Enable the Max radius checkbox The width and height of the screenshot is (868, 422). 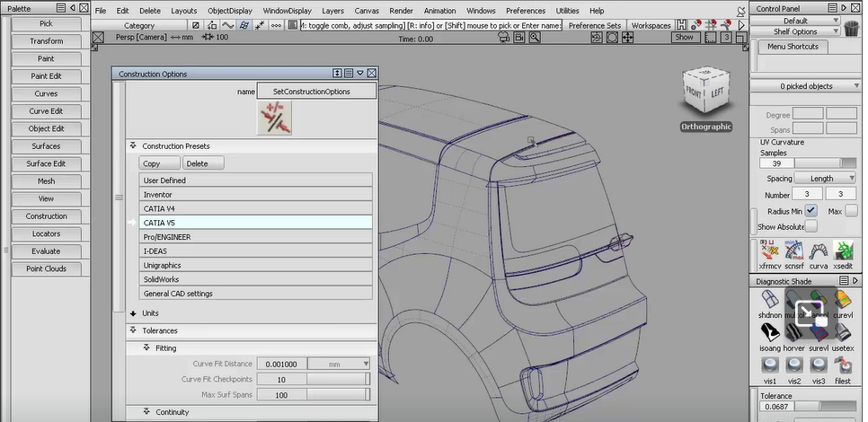click(x=851, y=210)
